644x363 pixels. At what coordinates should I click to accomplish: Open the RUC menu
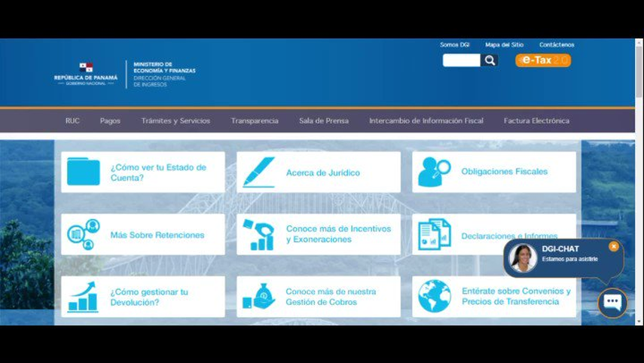pyautogui.click(x=72, y=120)
